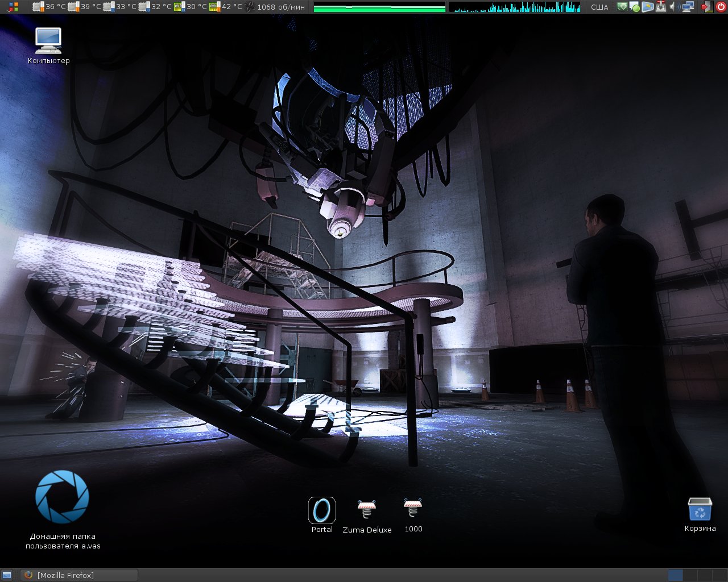Image resolution: width=728 pixels, height=582 pixels.
Task: Open Домашняя папка пользователя a.vas folder icon
Action: click(x=63, y=510)
